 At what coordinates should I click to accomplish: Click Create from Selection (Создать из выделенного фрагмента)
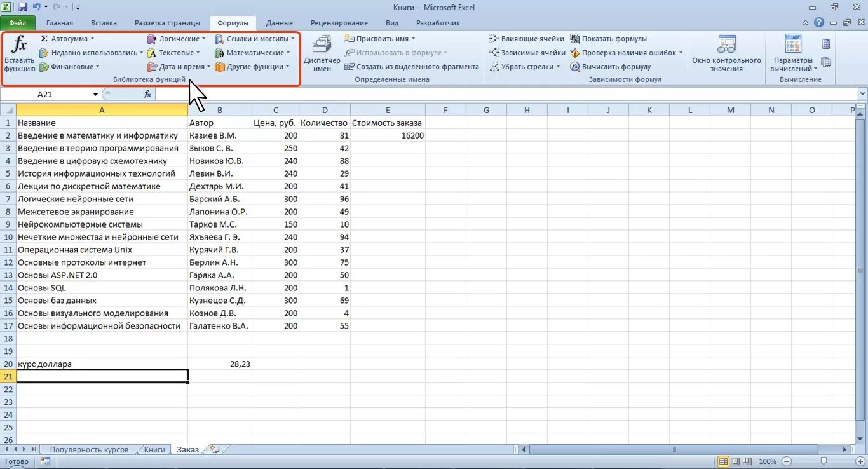pyautogui.click(x=412, y=67)
